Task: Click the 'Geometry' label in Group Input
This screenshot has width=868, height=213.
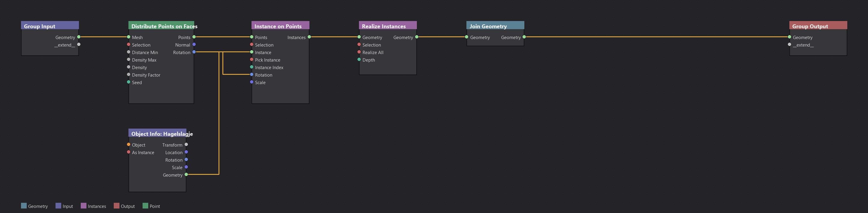Action: click(65, 38)
